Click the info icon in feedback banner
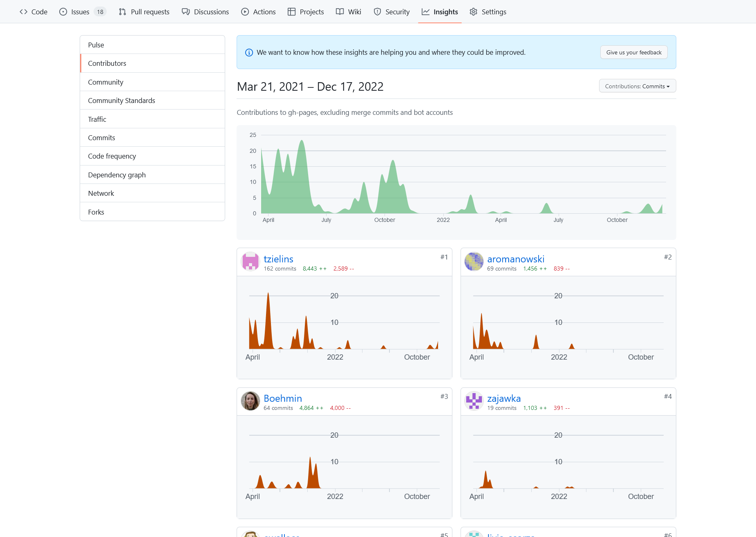The image size is (756, 537). click(x=249, y=52)
